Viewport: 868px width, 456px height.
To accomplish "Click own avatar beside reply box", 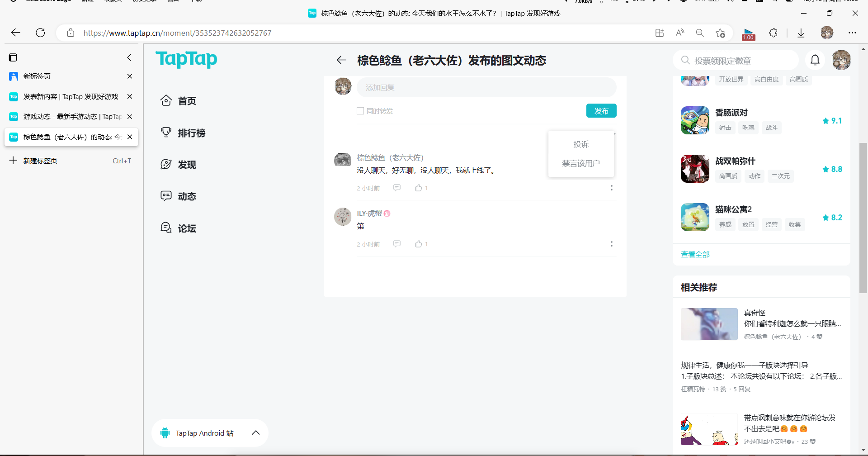I will [343, 86].
